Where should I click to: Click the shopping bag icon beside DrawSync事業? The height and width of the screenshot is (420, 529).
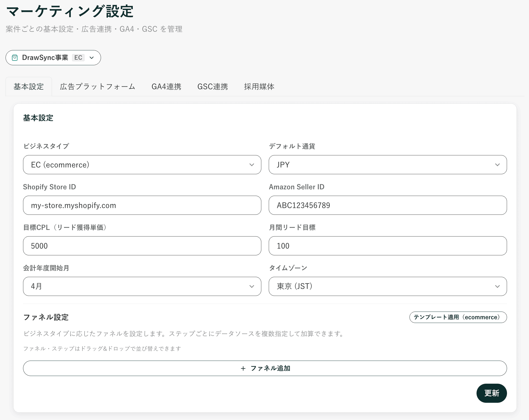pyautogui.click(x=15, y=58)
